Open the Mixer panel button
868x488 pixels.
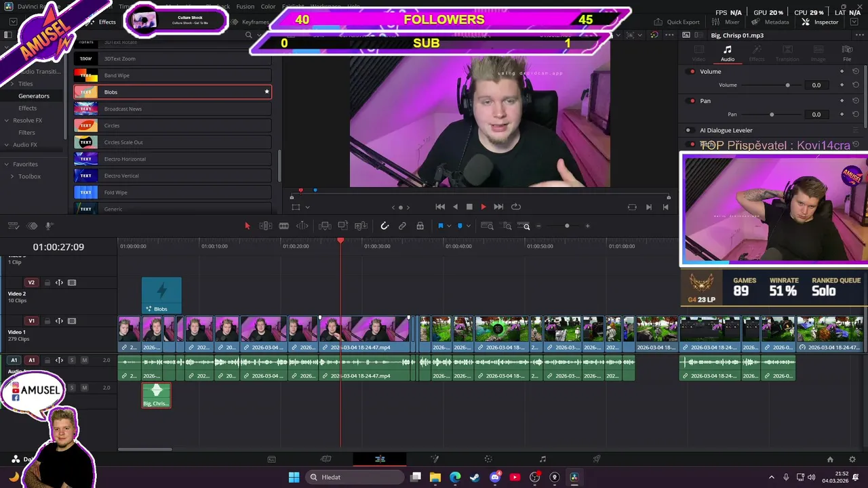pos(726,22)
